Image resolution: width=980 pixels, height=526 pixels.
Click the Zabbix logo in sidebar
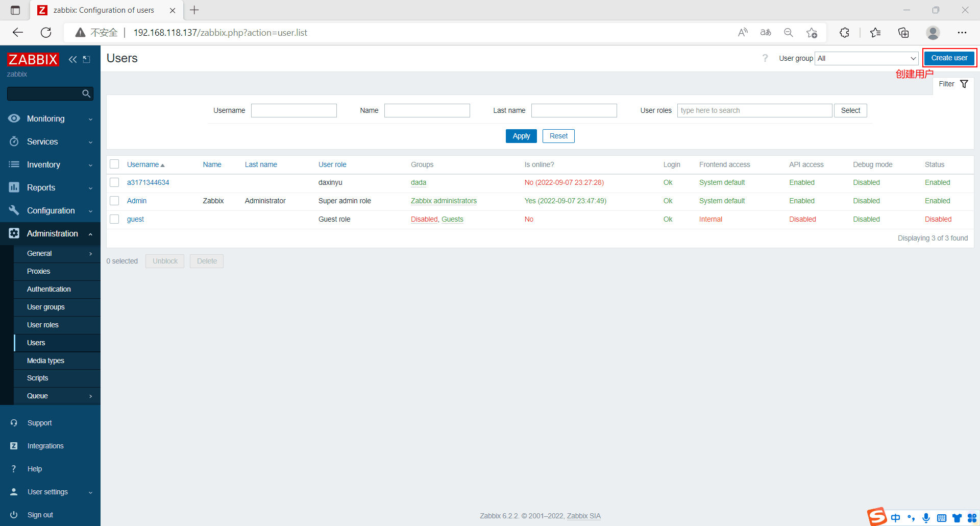point(33,59)
